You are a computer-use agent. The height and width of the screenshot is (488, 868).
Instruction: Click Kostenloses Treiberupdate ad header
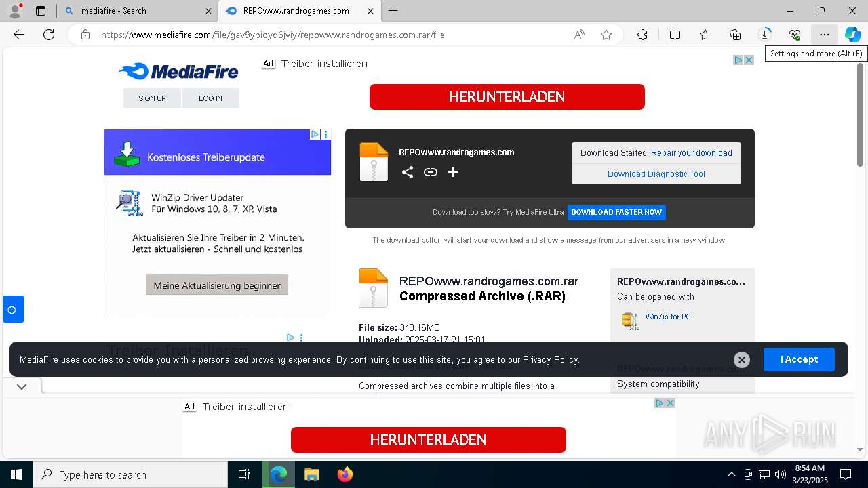(218, 152)
